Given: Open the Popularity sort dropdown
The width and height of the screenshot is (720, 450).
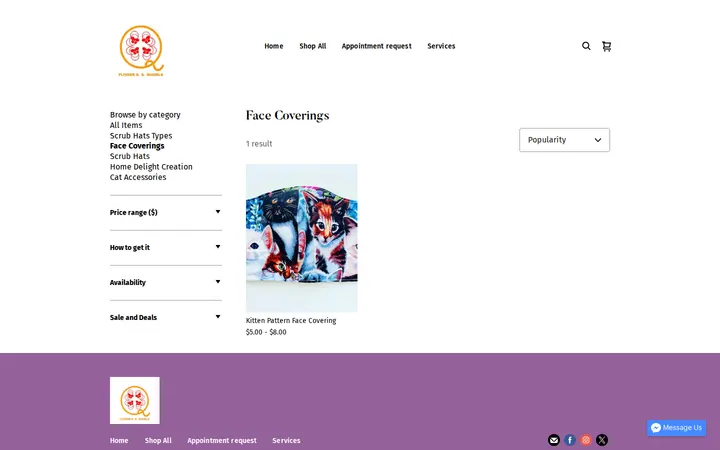Looking at the screenshot, I should 564,140.
